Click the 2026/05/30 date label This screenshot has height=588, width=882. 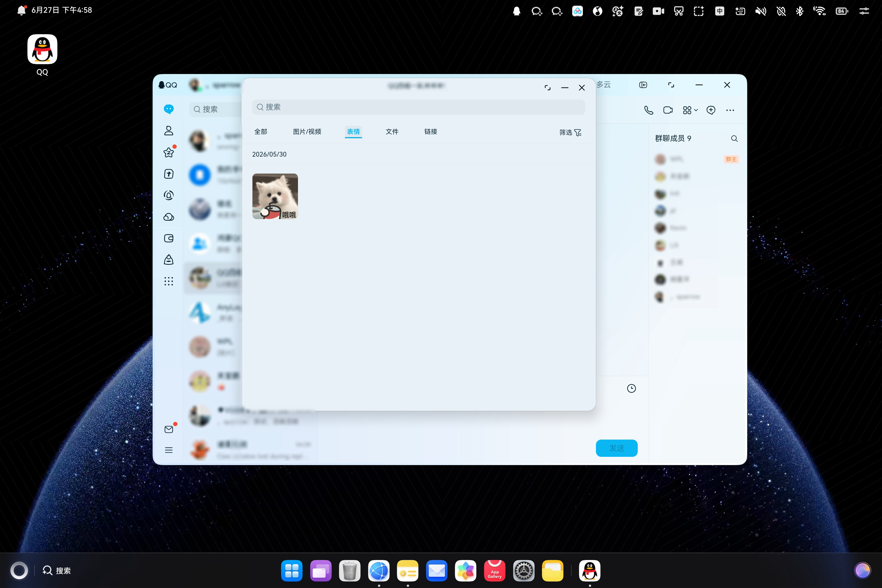coord(269,154)
